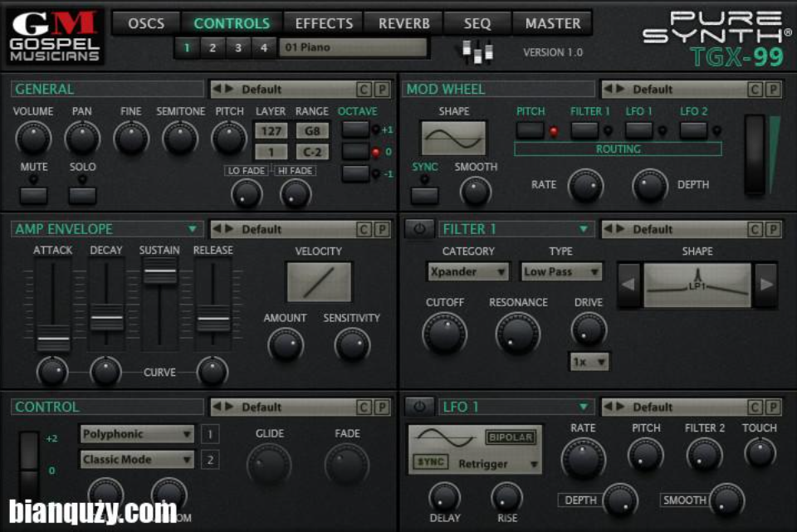797x532 pixels.
Task: Click the Sustain envelope slider
Action: (159, 271)
